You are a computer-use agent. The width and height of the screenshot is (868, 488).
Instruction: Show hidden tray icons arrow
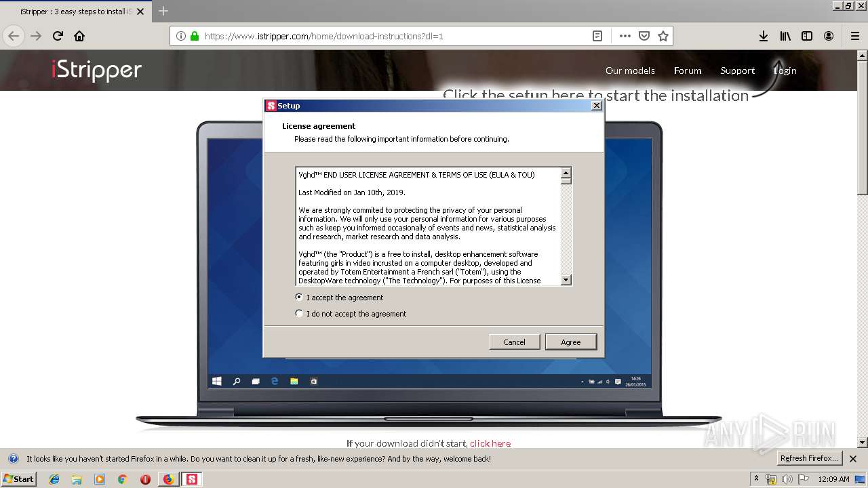[x=756, y=479]
